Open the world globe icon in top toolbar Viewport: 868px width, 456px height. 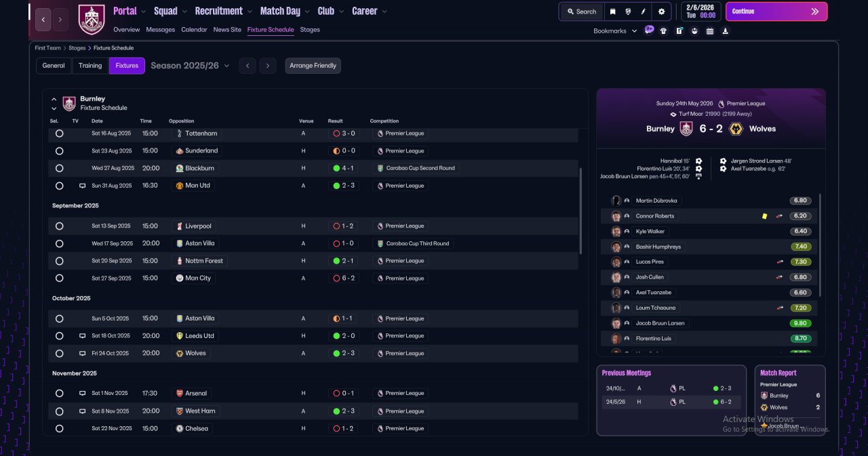629,12
